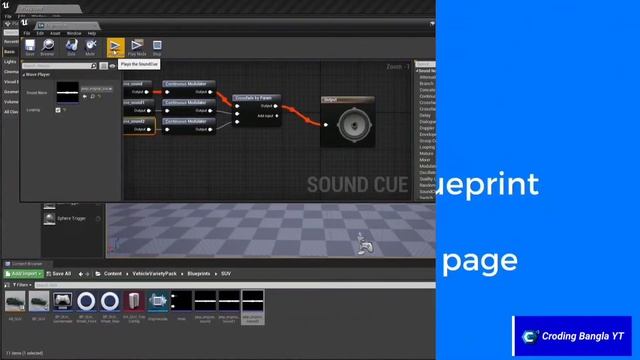This screenshot has height=360, width=640.
Task: Open the Edit menu in Sound Cue editor
Action: tap(40, 33)
